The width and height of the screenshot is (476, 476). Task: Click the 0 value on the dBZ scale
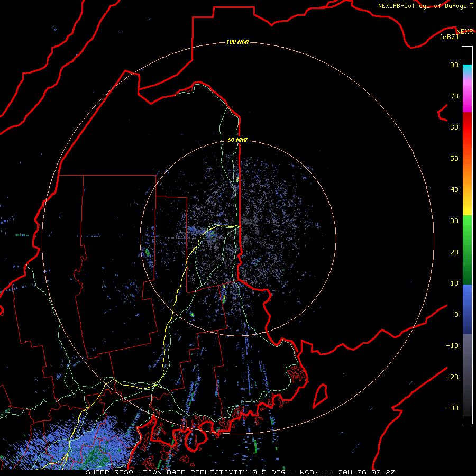click(x=456, y=315)
